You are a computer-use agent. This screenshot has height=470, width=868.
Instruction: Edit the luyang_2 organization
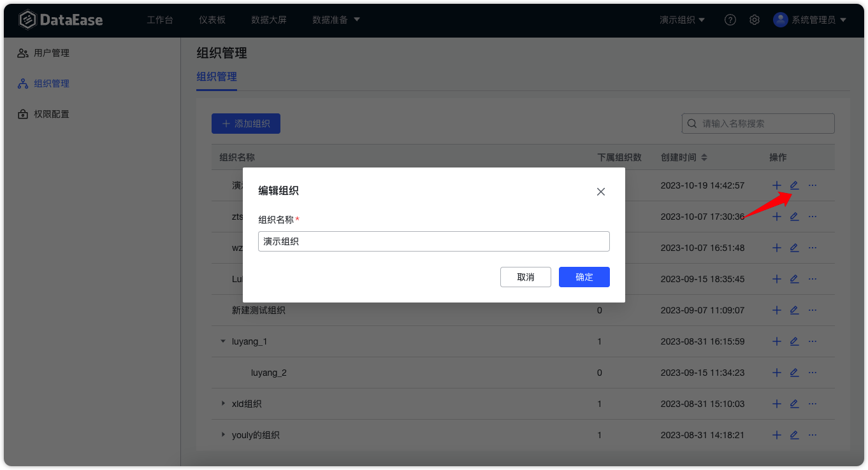tap(794, 373)
